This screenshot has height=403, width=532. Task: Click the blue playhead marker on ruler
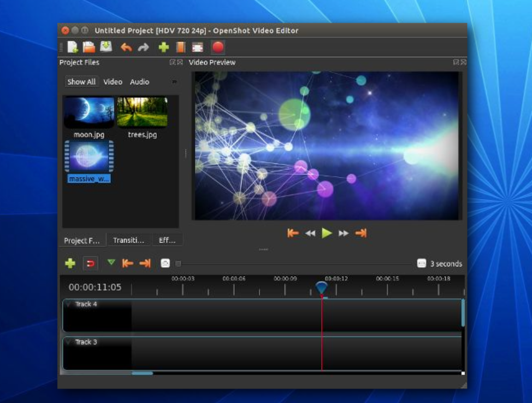pyautogui.click(x=321, y=288)
